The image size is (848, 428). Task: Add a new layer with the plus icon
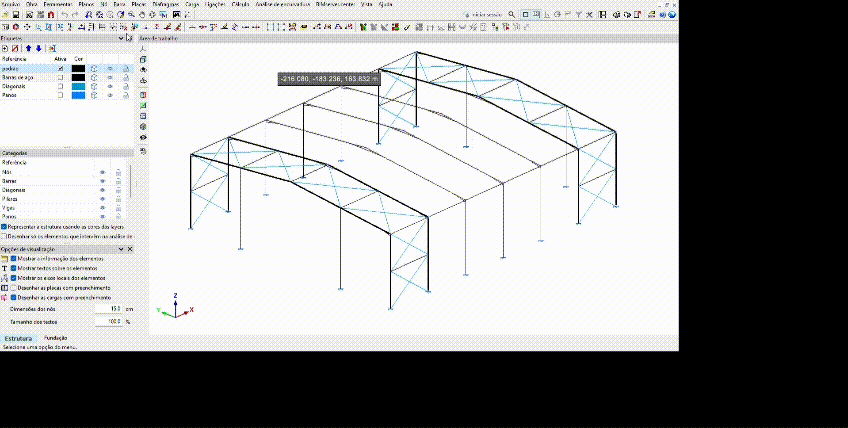click(x=5, y=48)
